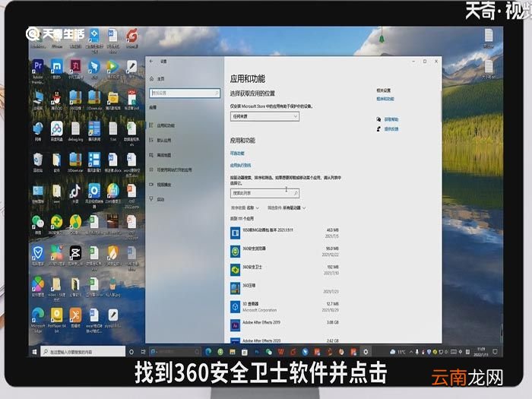Screen dimensions: 532x399
Task: Open the app source dropdown under Microsoft Store text
Action: coord(264,116)
